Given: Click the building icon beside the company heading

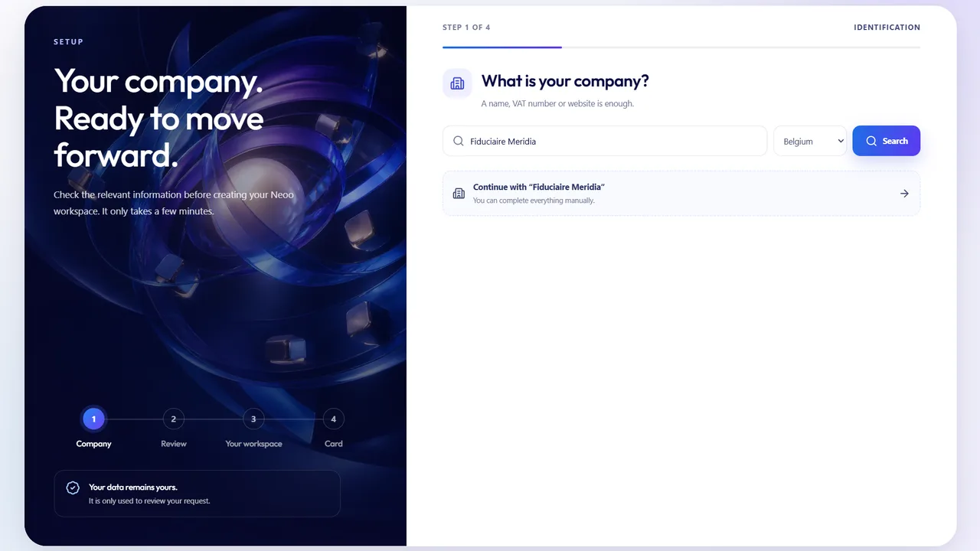Looking at the screenshot, I should 457,83.
